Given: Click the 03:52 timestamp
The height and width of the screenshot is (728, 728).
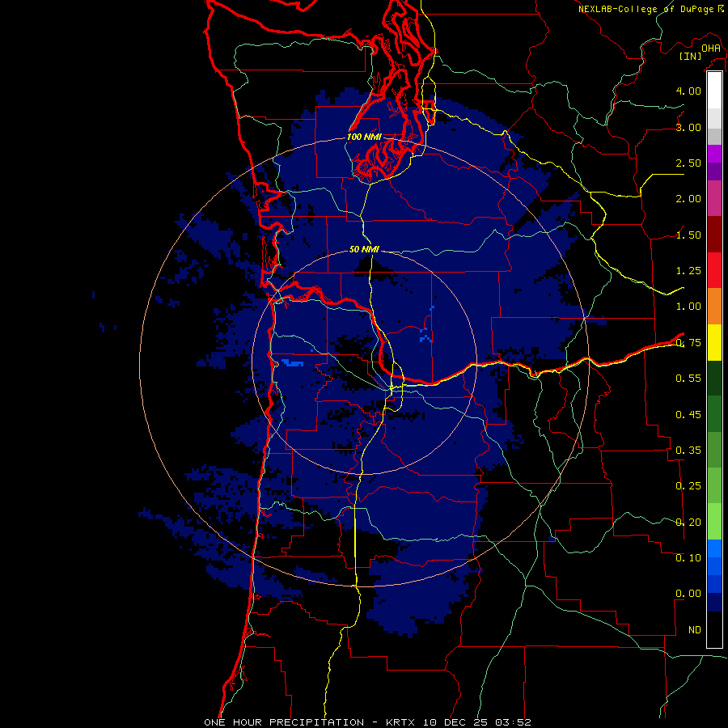Looking at the screenshot, I should click(x=513, y=722).
